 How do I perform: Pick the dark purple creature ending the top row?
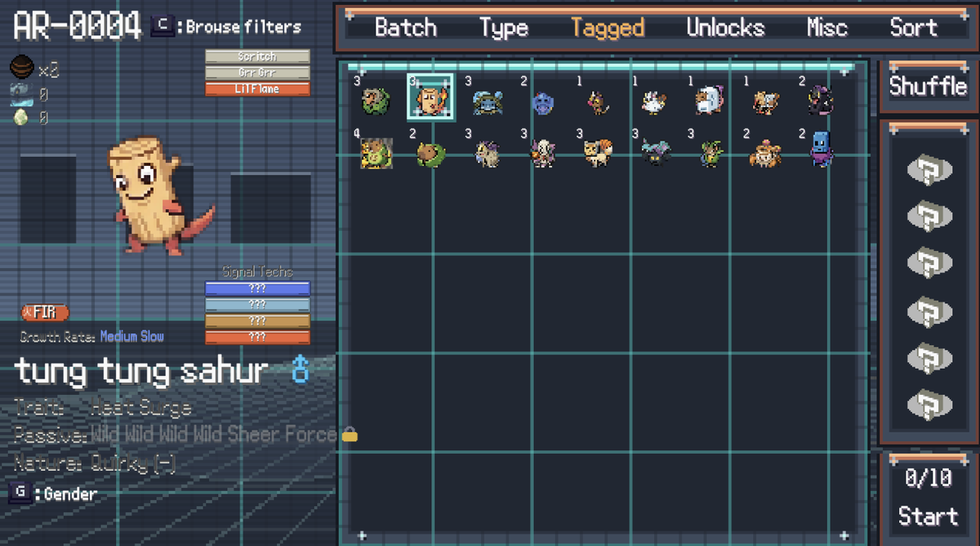(820, 101)
